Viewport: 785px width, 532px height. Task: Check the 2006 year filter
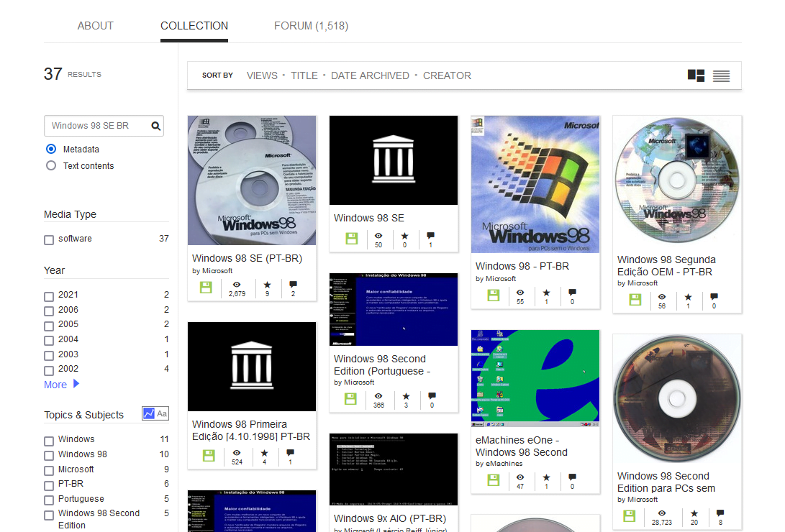[49, 311]
